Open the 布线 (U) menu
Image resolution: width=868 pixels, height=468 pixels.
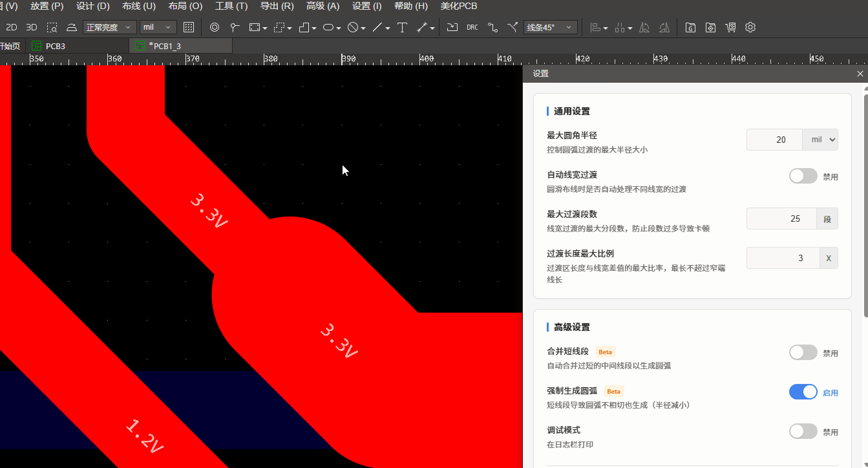point(139,6)
